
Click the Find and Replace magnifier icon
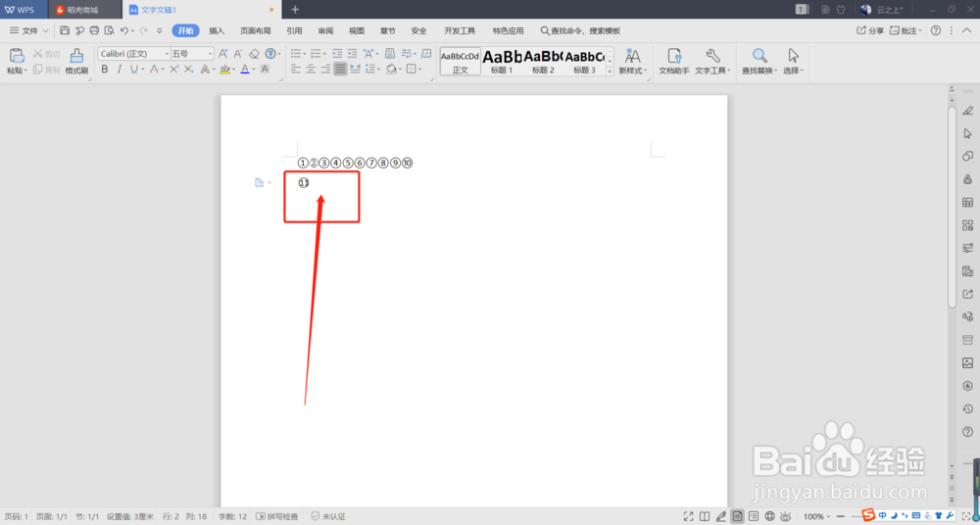click(759, 56)
